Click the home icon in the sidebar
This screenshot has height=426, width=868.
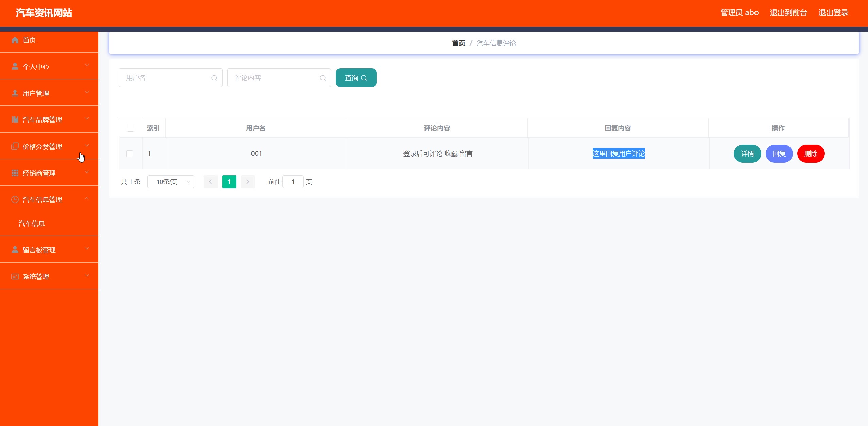pos(15,40)
